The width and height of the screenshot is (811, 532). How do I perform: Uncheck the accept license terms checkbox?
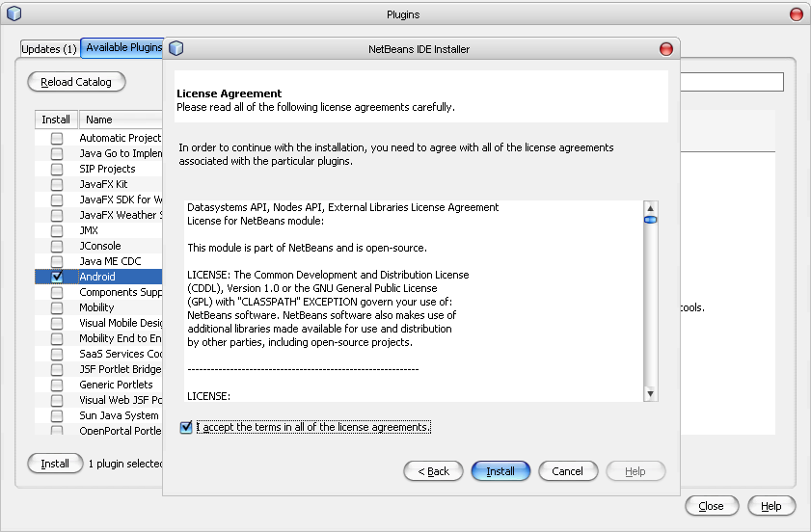(x=186, y=427)
